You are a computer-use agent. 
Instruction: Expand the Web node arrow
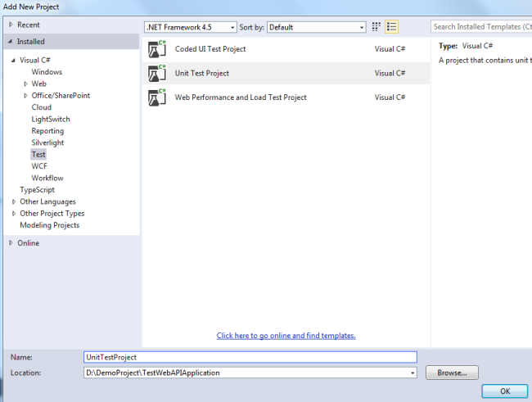[x=25, y=84]
